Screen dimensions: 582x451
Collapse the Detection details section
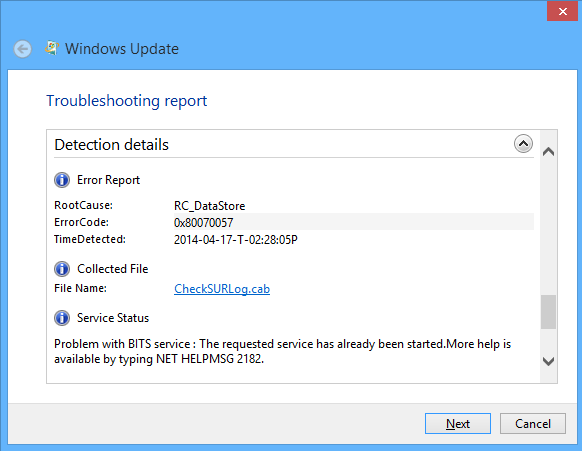523,144
